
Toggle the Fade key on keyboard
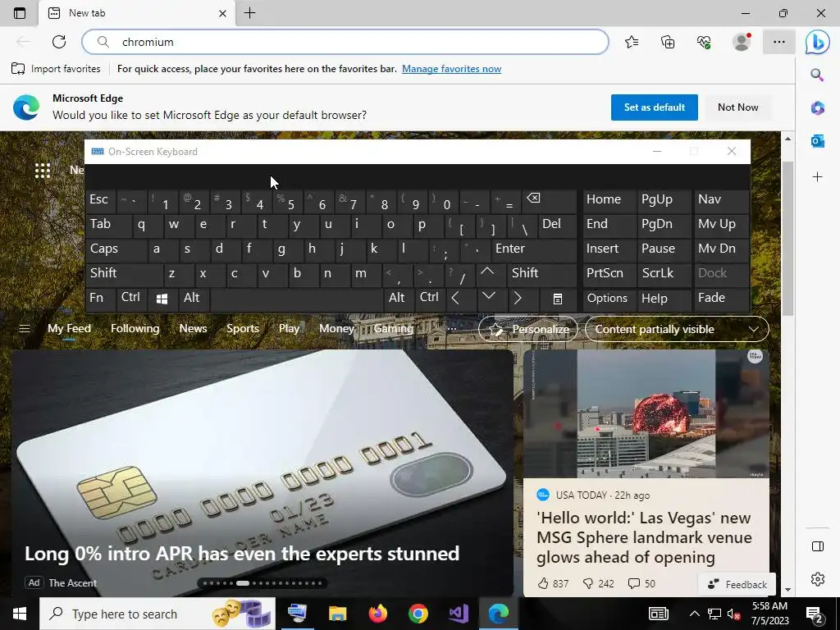pos(721,300)
